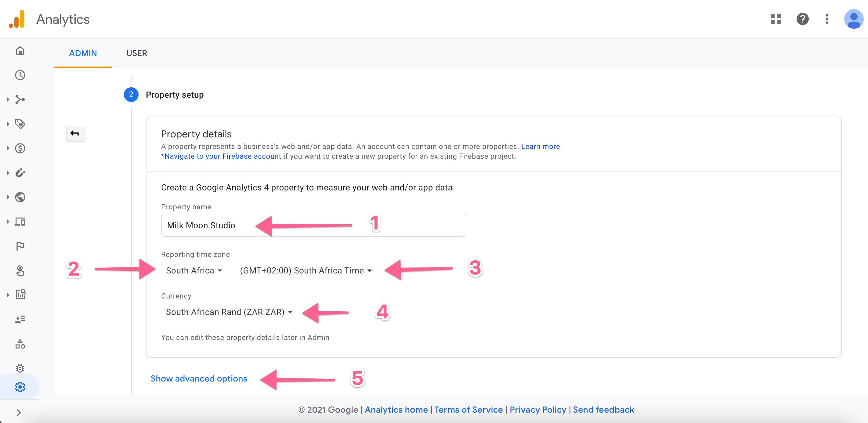
Task: Open the three-dot more options menu
Action: 827,19
